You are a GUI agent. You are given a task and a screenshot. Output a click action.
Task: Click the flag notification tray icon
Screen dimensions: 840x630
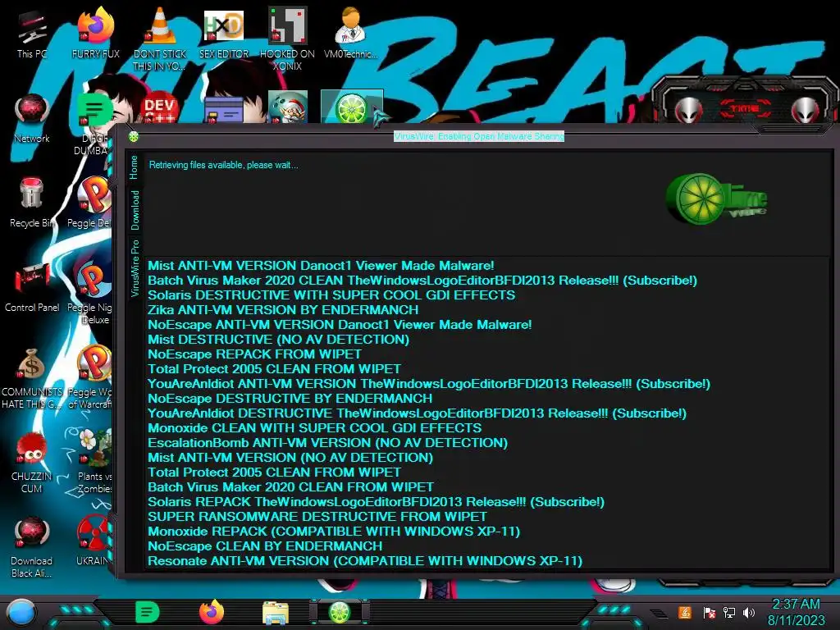tap(709, 612)
